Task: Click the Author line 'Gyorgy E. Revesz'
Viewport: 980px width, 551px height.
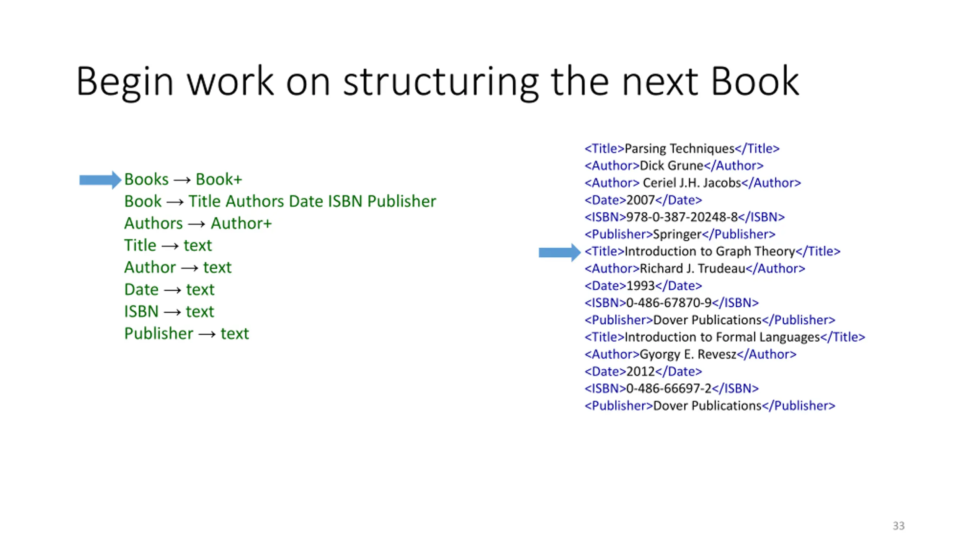Action: 690,354
